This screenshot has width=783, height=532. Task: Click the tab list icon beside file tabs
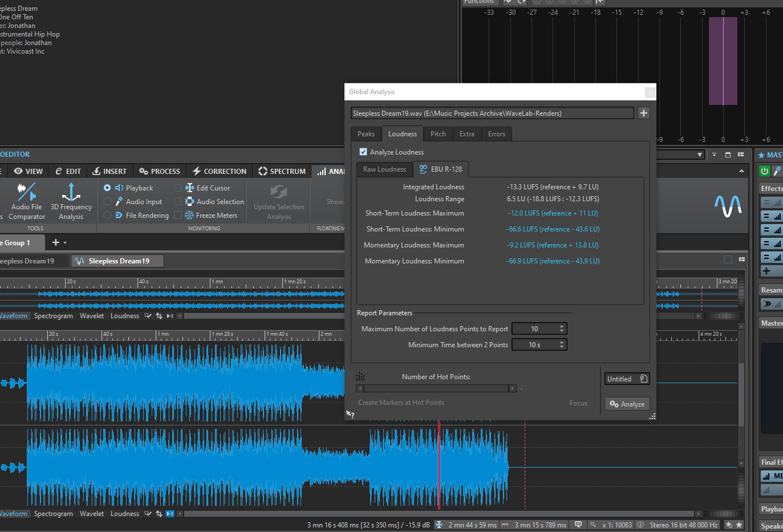pos(742,259)
